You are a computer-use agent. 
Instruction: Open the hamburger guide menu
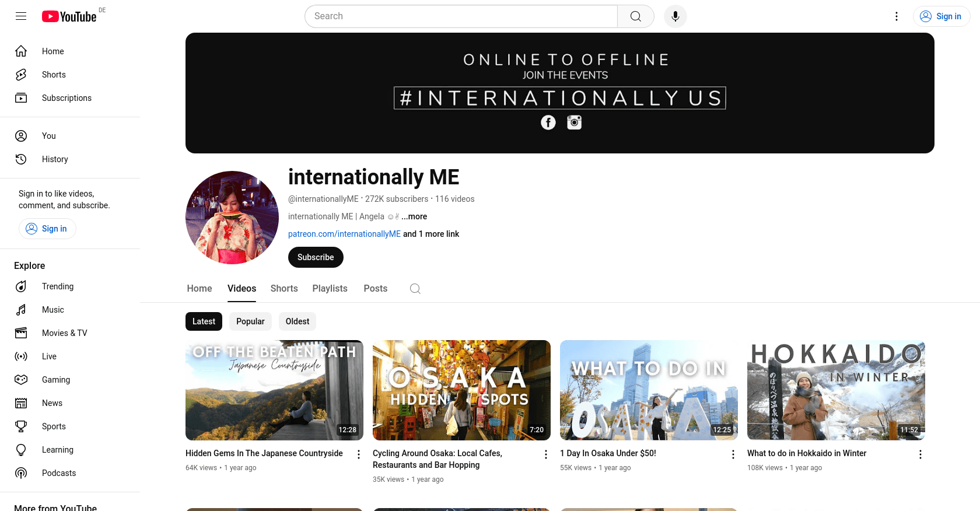tap(21, 16)
